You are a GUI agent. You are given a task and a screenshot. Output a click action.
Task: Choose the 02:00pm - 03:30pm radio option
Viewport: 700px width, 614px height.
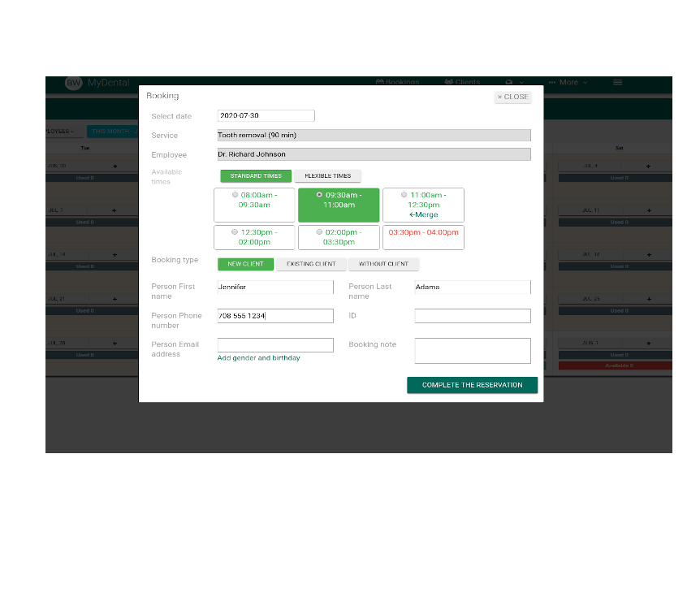(x=319, y=232)
